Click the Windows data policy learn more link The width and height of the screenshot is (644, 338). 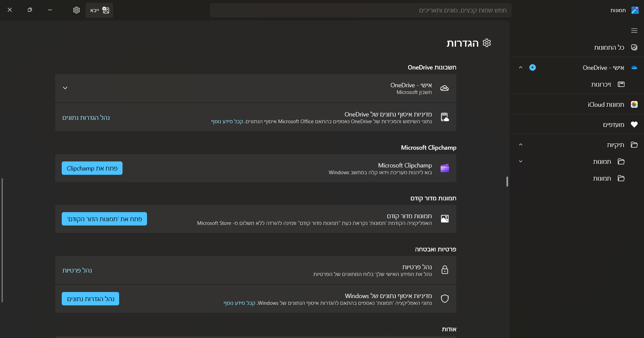239,303
